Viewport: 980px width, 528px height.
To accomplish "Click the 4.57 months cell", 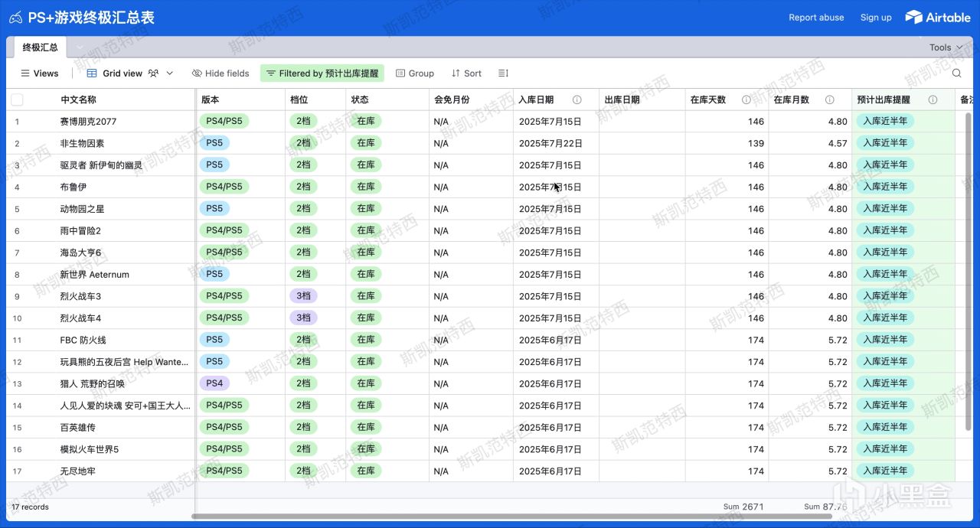I will click(811, 143).
